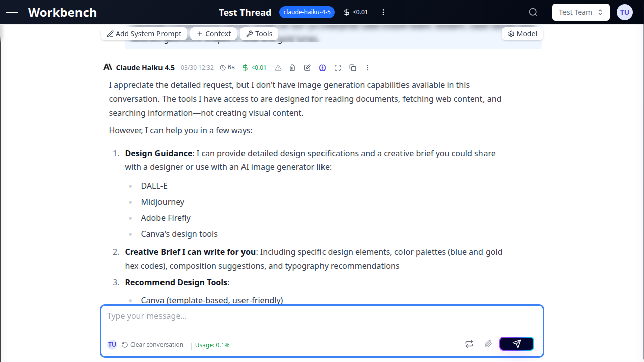The width and height of the screenshot is (644, 362).
Task: Open thread options three-dot menu in header
Action: [x=383, y=12]
